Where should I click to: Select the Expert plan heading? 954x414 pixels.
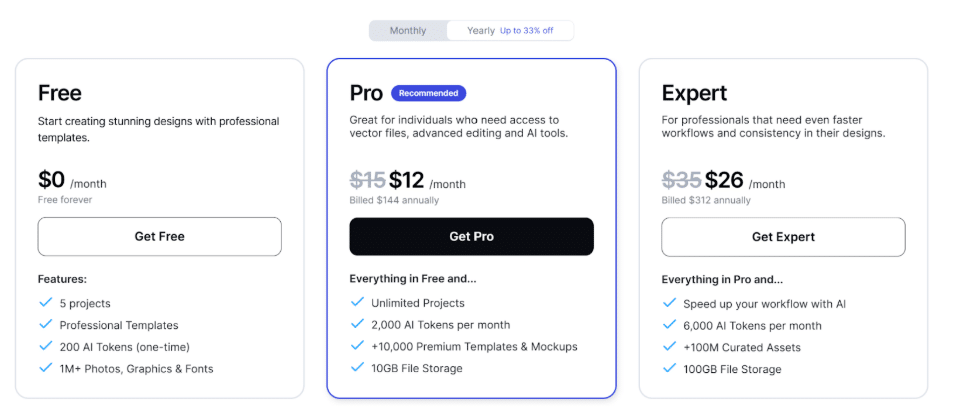(x=695, y=93)
